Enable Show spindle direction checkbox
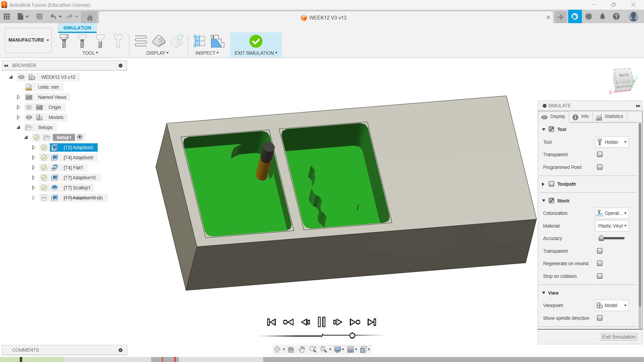The width and height of the screenshot is (644, 362). [x=600, y=318]
